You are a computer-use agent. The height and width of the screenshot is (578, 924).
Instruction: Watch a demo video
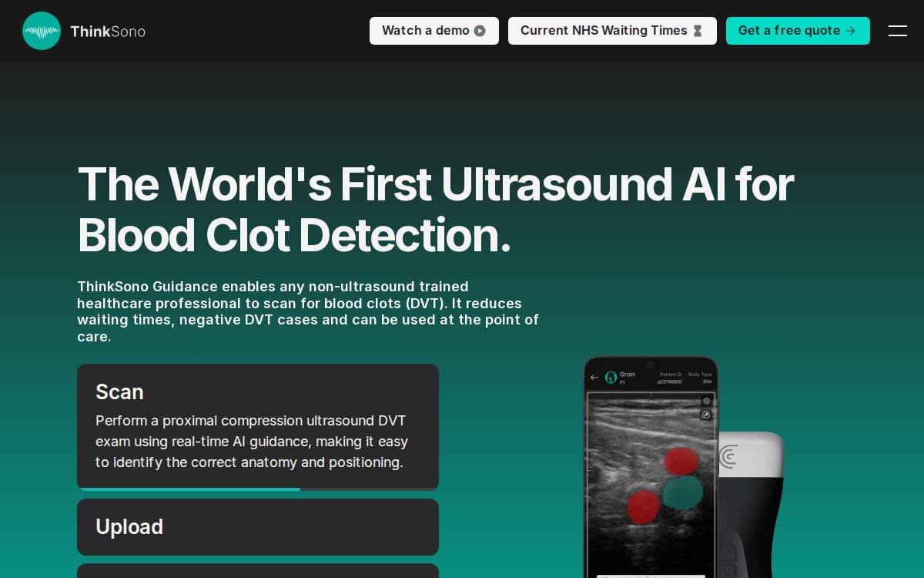pyautogui.click(x=434, y=31)
